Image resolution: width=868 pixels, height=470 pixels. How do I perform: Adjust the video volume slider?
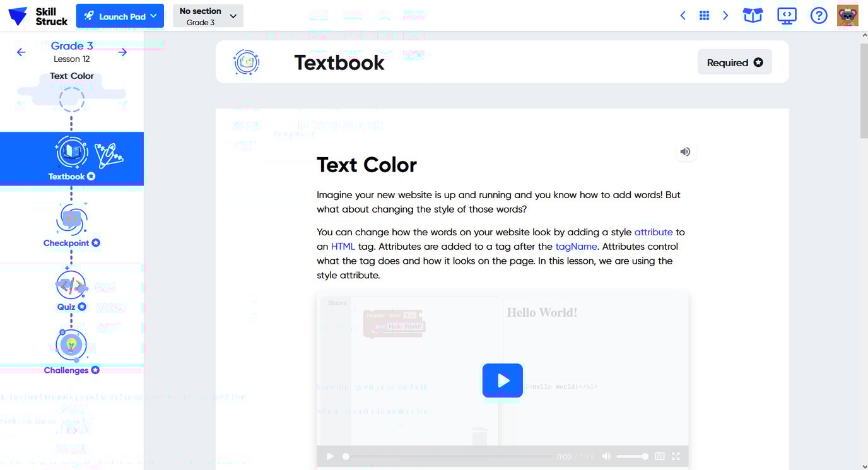(x=631, y=456)
